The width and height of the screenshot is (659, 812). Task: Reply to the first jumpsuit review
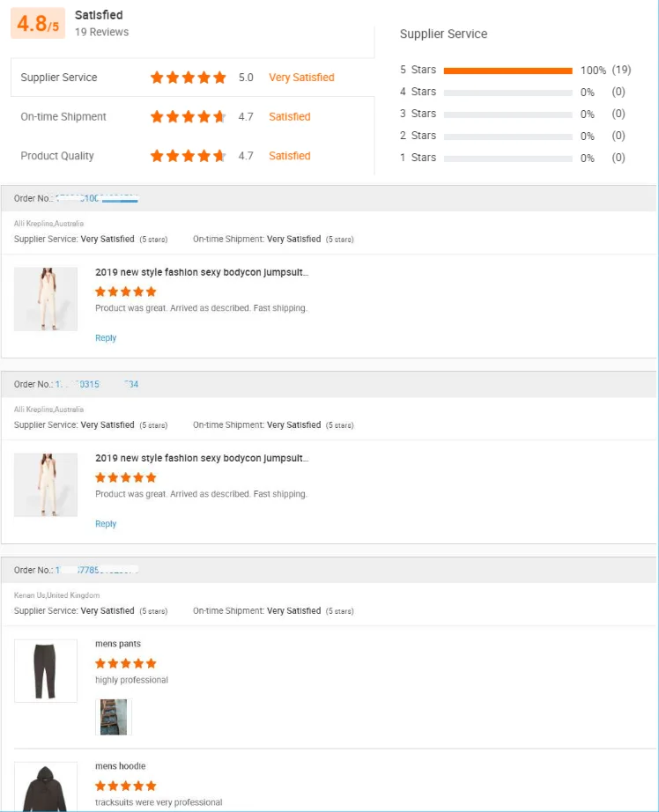click(106, 337)
